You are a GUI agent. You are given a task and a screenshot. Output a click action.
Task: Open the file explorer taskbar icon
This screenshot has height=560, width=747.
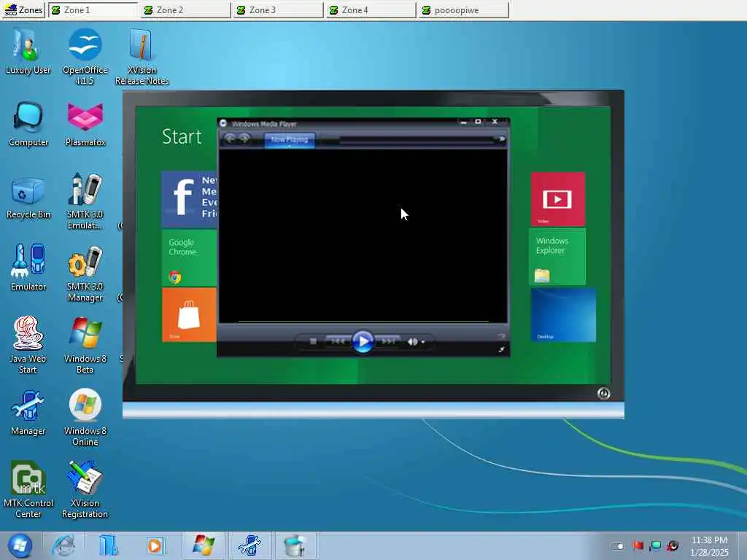pos(109,545)
